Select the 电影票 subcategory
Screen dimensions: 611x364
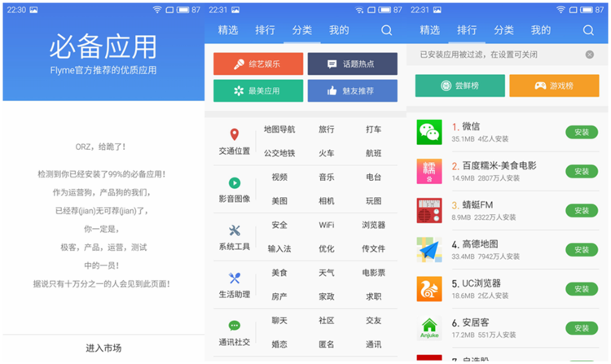[x=373, y=273]
